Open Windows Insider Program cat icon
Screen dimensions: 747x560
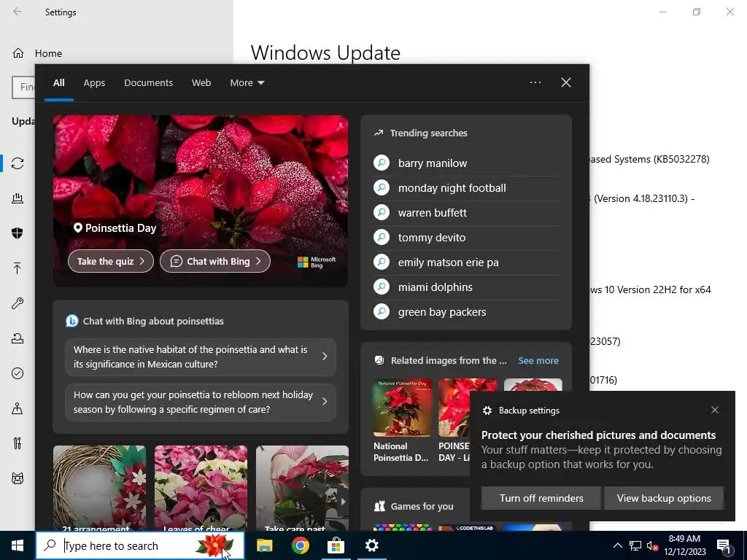(x=18, y=478)
